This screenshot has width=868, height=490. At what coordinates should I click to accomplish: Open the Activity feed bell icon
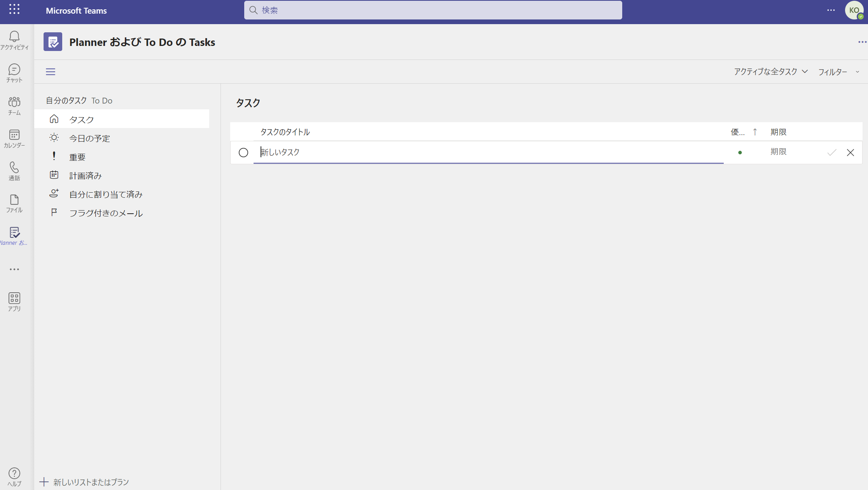pyautogui.click(x=14, y=40)
